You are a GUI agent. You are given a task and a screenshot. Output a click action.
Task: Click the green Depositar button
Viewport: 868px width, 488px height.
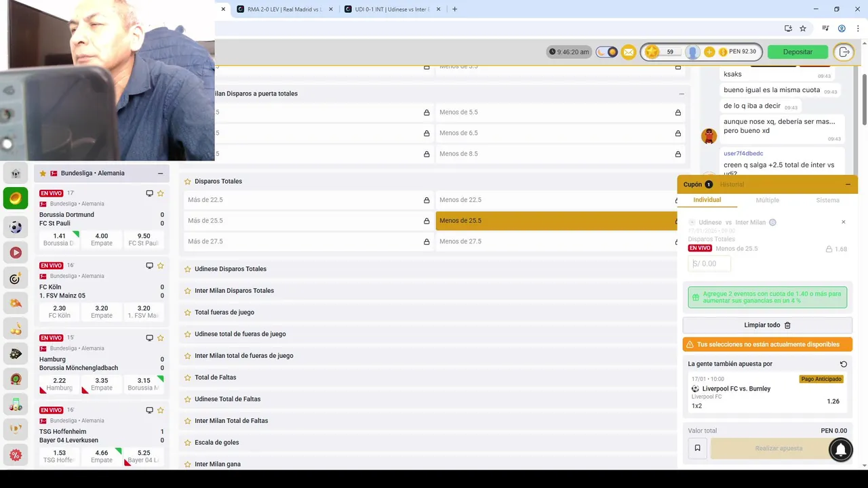tap(797, 52)
